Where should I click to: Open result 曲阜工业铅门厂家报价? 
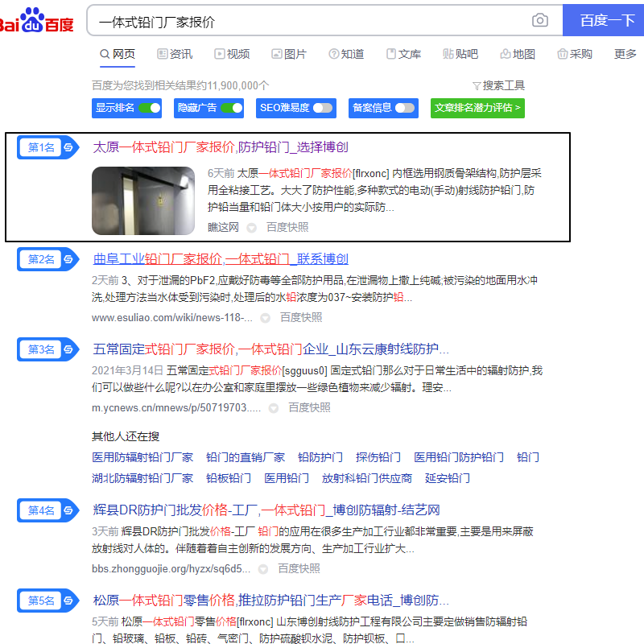point(221,259)
